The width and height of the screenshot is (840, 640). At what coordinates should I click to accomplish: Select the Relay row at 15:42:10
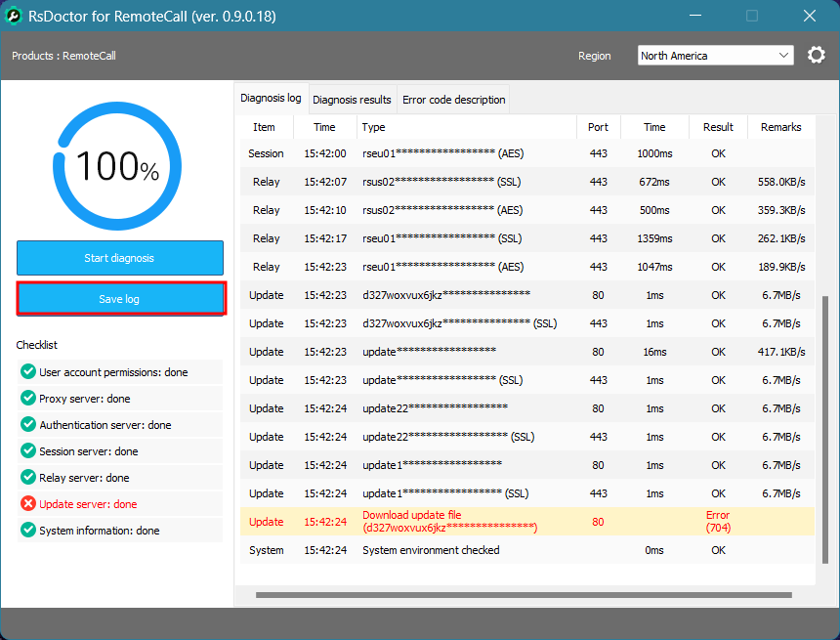[x=527, y=210]
